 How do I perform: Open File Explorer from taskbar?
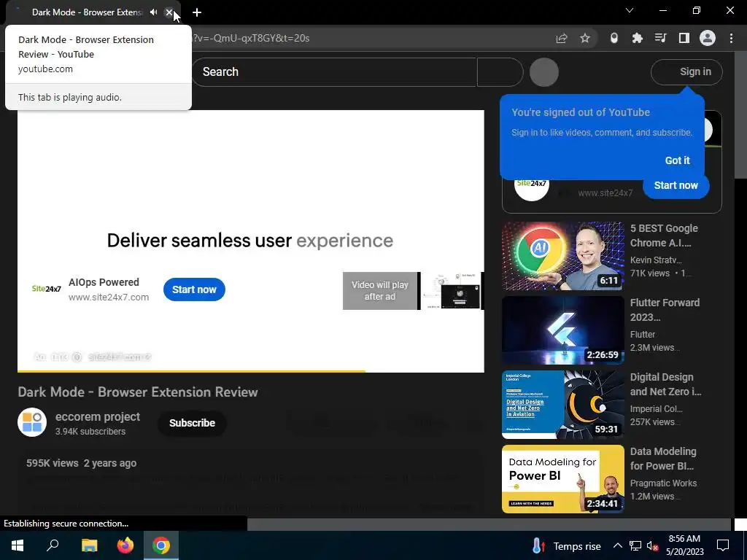(89, 545)
